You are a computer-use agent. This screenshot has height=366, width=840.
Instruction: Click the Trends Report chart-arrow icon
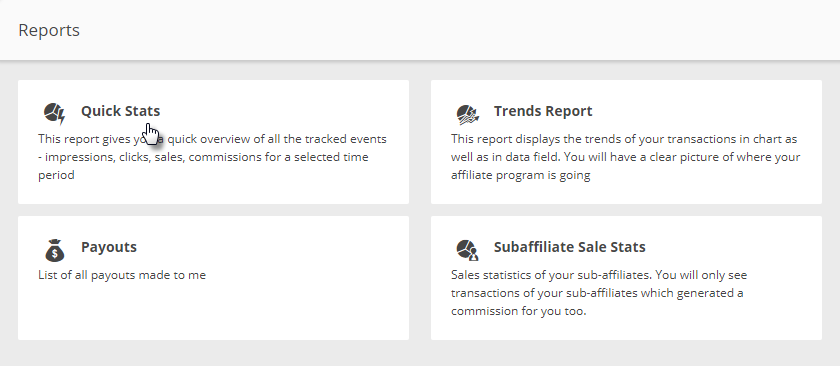(x=467, y=114)
